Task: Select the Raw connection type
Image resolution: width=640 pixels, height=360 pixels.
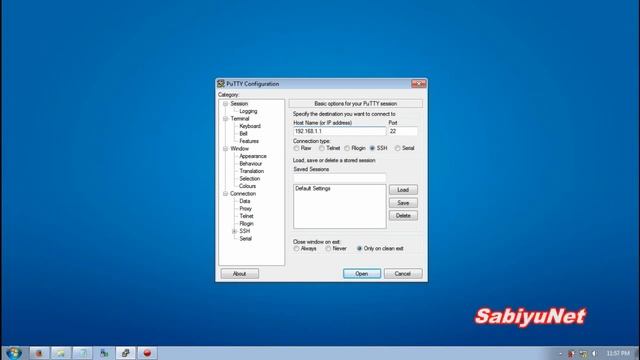Action: [x=296, y=148]
